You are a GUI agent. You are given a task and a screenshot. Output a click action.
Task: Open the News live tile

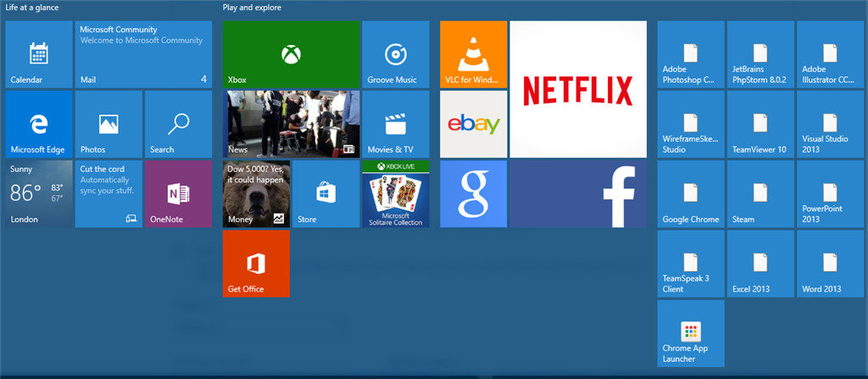click(x=292, y=124)
